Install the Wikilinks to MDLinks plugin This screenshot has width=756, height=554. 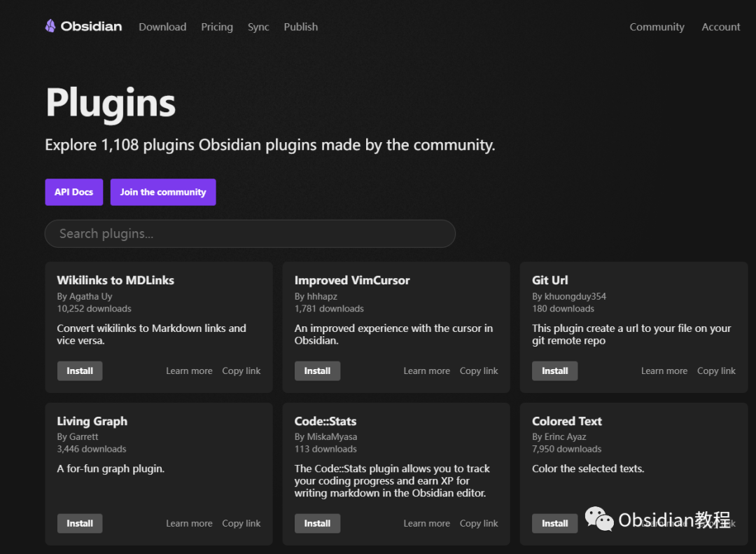(x=80, y=371)
